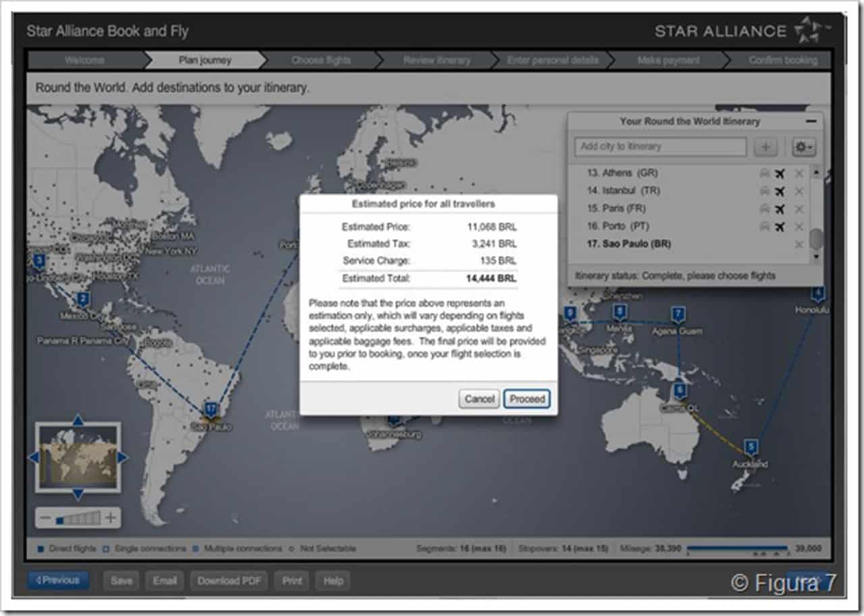Image resolution: width=864 pixels, height=616 pixels.
Task: Select the 15. Paris (FR) row
Action: pos(689,208)
